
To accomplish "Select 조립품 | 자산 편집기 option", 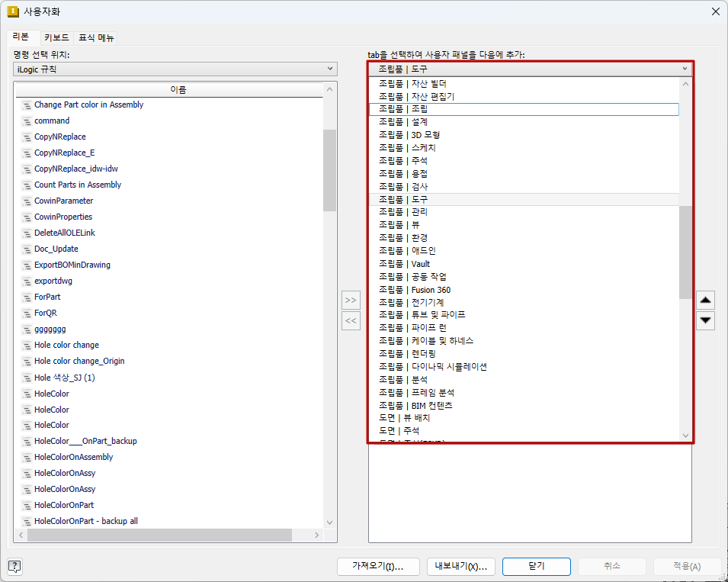I will [524, 97].
